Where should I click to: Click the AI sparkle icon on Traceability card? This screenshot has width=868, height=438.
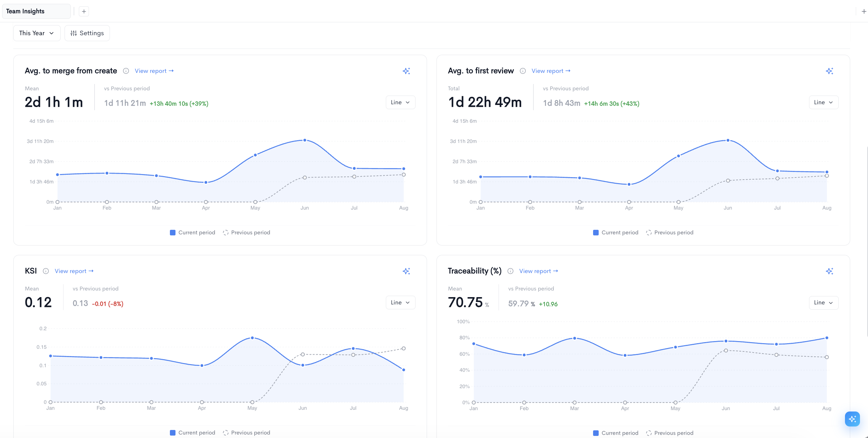click(x=829, y=271)
